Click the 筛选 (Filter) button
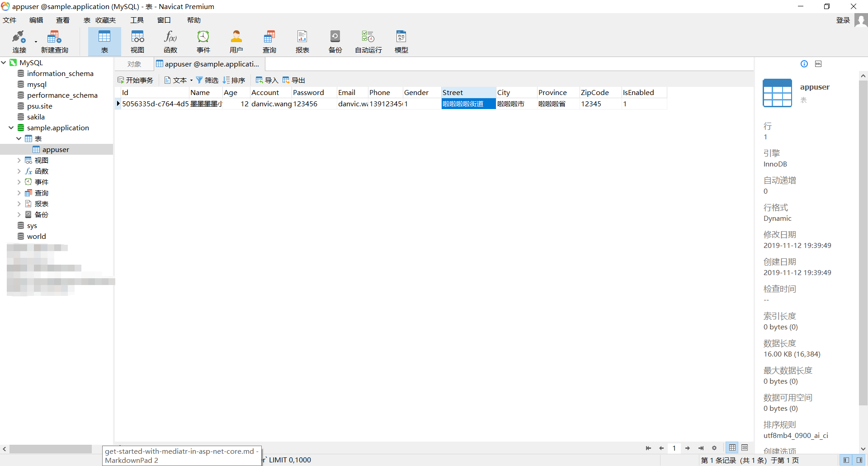Viewport: 868px width, 466px height. [x=207, y=80]
